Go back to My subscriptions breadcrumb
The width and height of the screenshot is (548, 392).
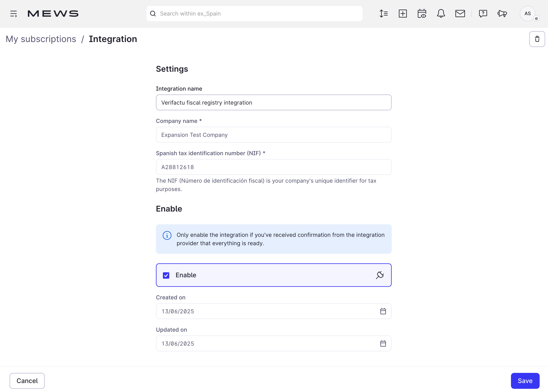[41, 39]
